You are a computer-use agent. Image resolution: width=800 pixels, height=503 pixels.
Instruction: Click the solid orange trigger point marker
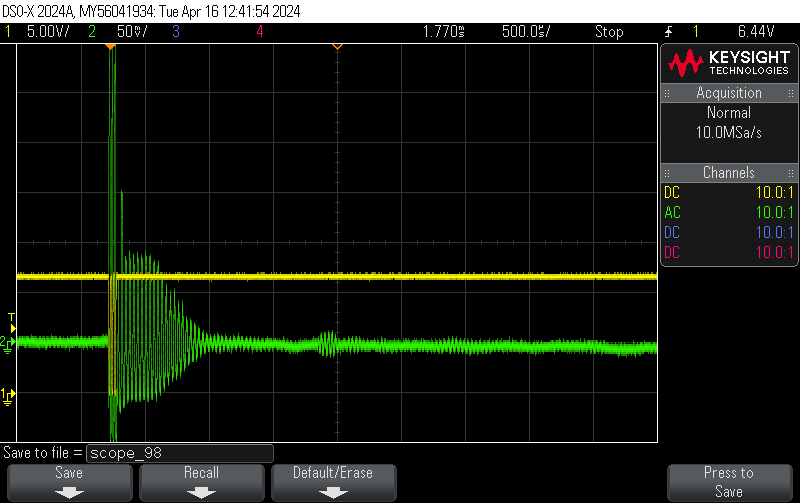click(111, 47)
